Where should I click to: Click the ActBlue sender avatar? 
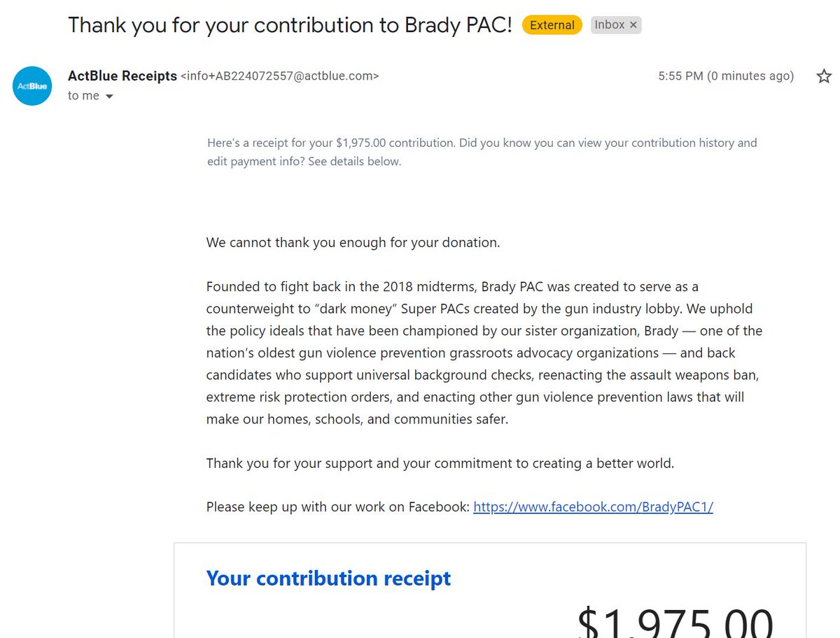coord(32,86)
